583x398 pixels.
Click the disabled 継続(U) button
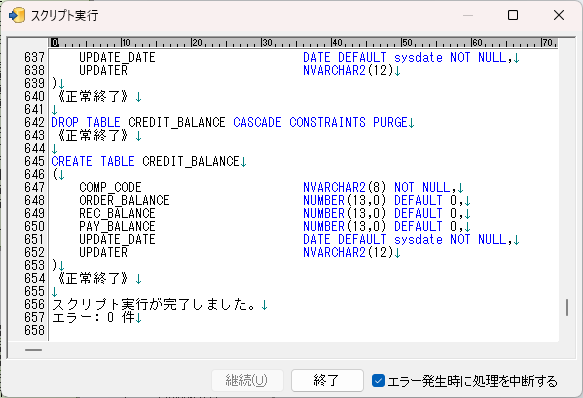point(247,380)
